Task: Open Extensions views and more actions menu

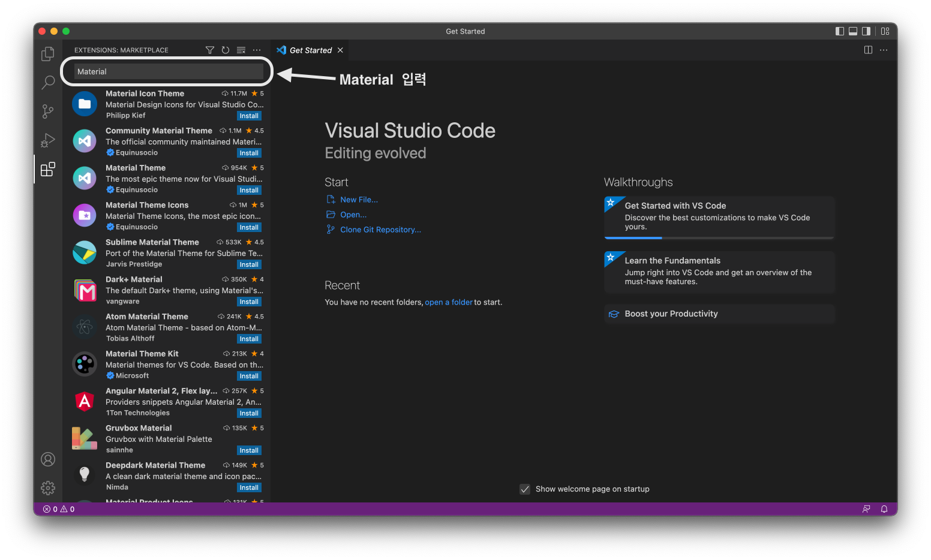Action: (257, 50)
